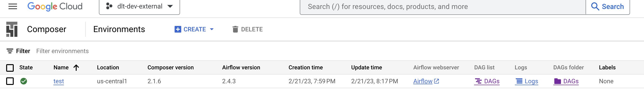Click the external link icon beside Airflow
The width and height of the screenshot is (644, 92).
437,81
